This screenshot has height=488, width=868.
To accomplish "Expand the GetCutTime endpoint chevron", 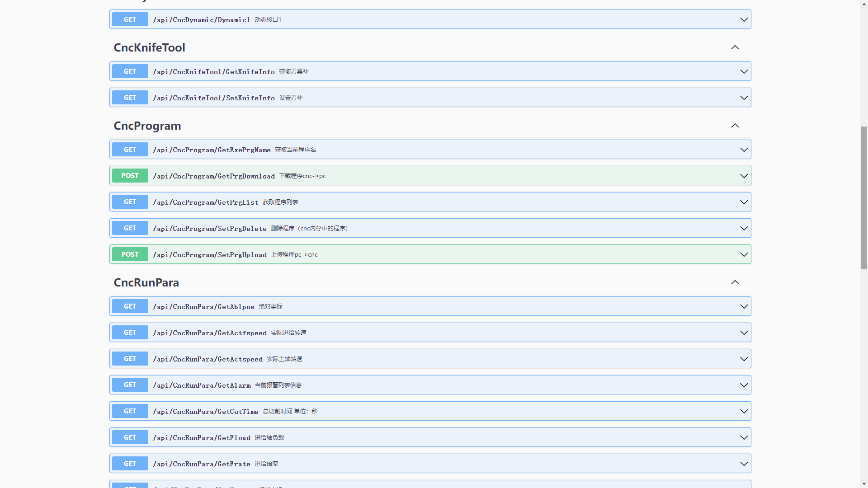I will pyautogui.click(x=744, y=411).
